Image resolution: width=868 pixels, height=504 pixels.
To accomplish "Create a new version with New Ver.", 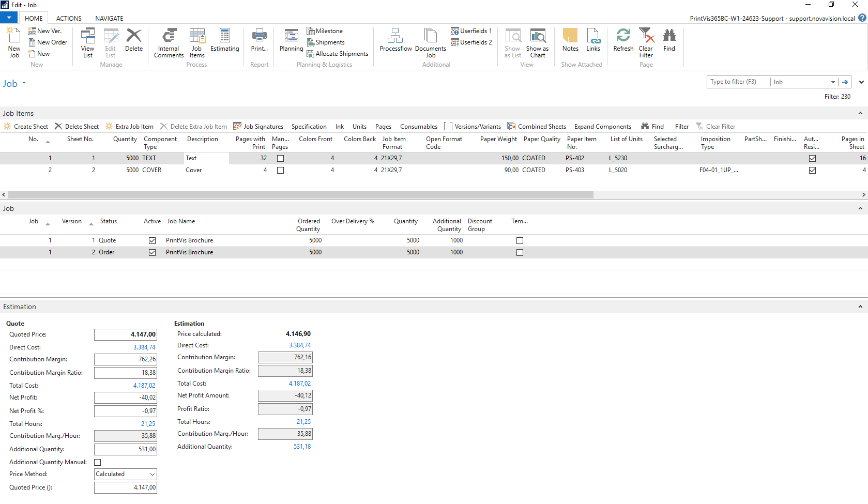I will coord(45,31).
